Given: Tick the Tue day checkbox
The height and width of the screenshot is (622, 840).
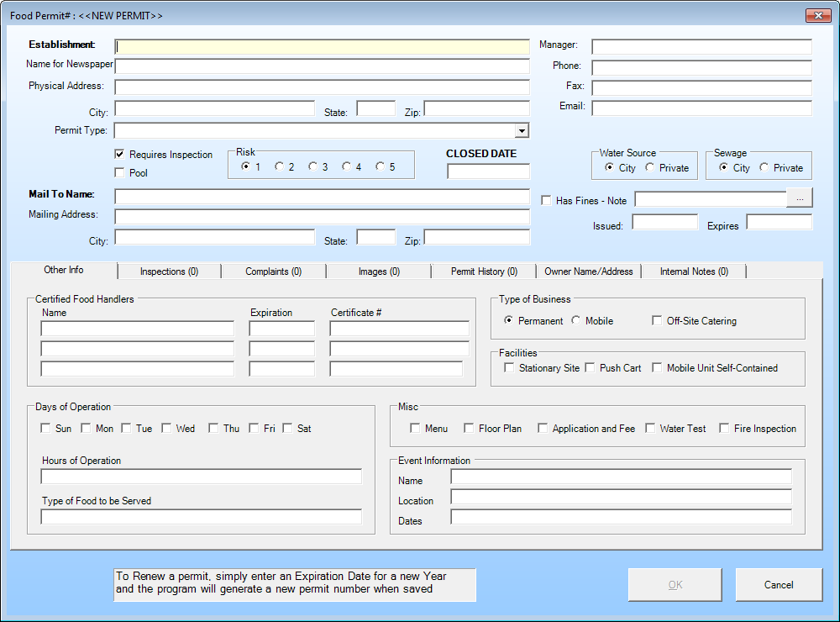Looking at the screenshot, I should [126, 428].
